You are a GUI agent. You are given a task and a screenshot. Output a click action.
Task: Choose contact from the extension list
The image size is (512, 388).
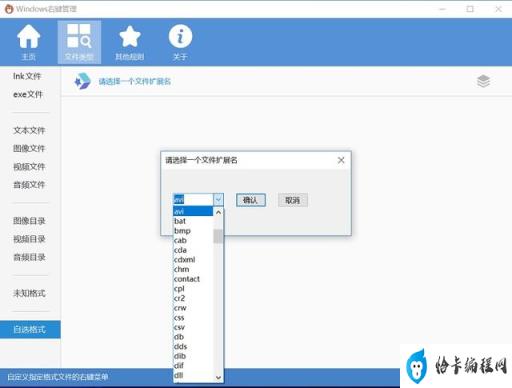click(193, 279)
